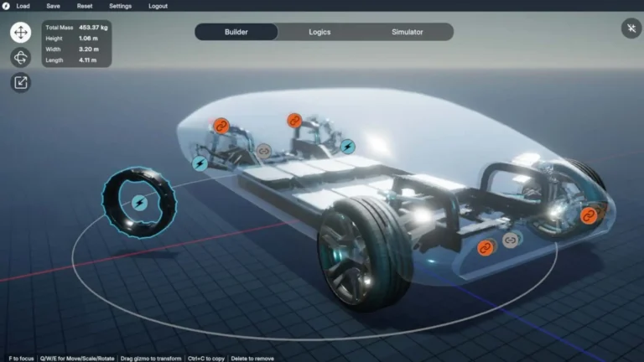Image resolution: width=644 pixels, height=362 pixels.
Task: Click the lightning icon near rear-right suspension
Action: click(347, 147)
